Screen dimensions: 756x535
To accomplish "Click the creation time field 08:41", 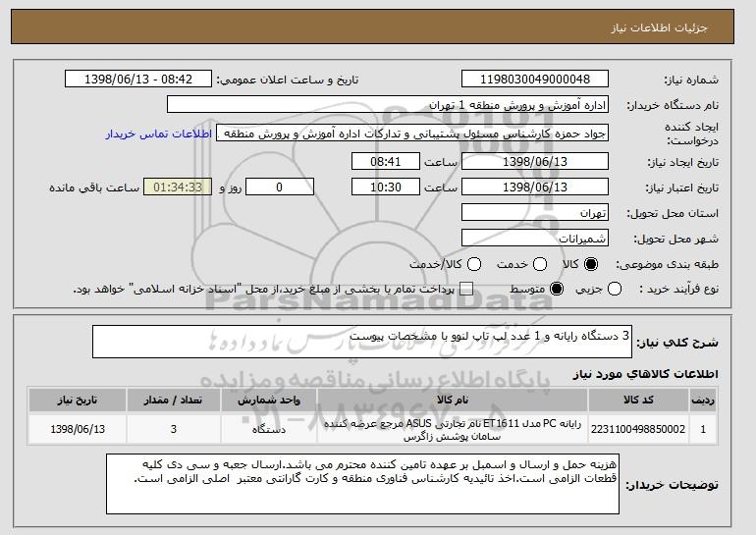I will (x=386, y=161).
